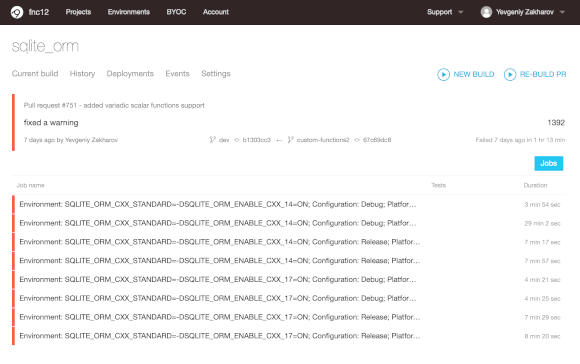Open Projects in top navigation

click(x=78, y=12)
